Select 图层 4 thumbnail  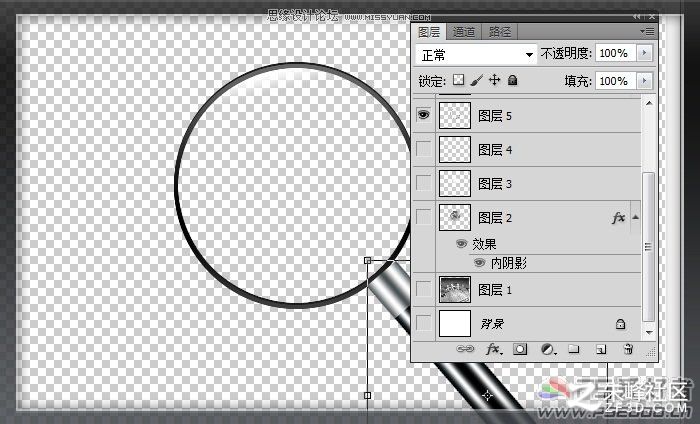pyautogui.click(x=454, y=149)
